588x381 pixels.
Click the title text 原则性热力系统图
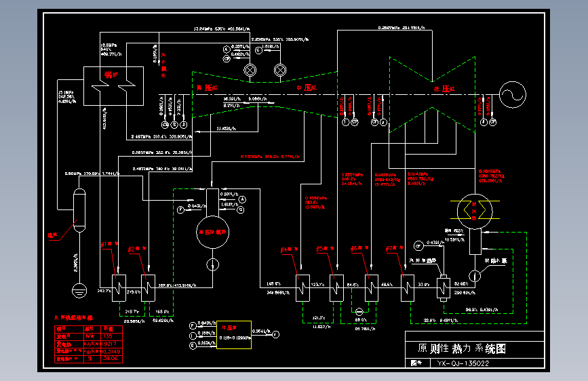[462, 348]
